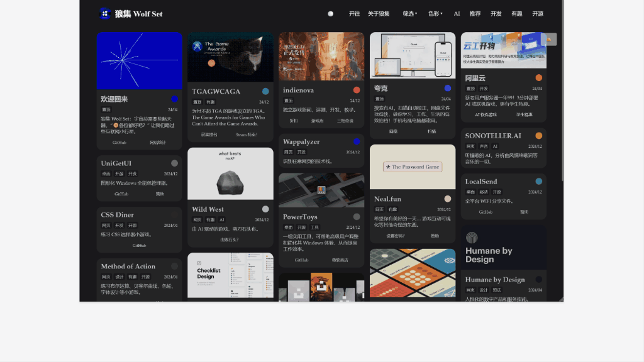The image size is (644, 362).
Task: Open 微软商店 link in PowerToys card
Action: [x=340, y=260]
